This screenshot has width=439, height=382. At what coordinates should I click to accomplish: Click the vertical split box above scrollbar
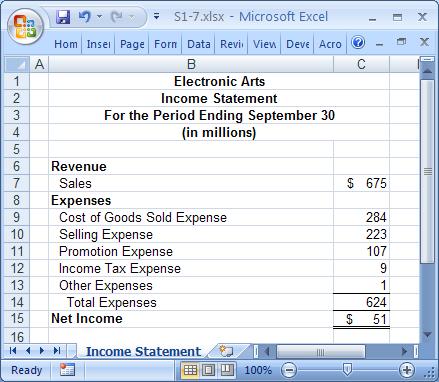[427, 59]
